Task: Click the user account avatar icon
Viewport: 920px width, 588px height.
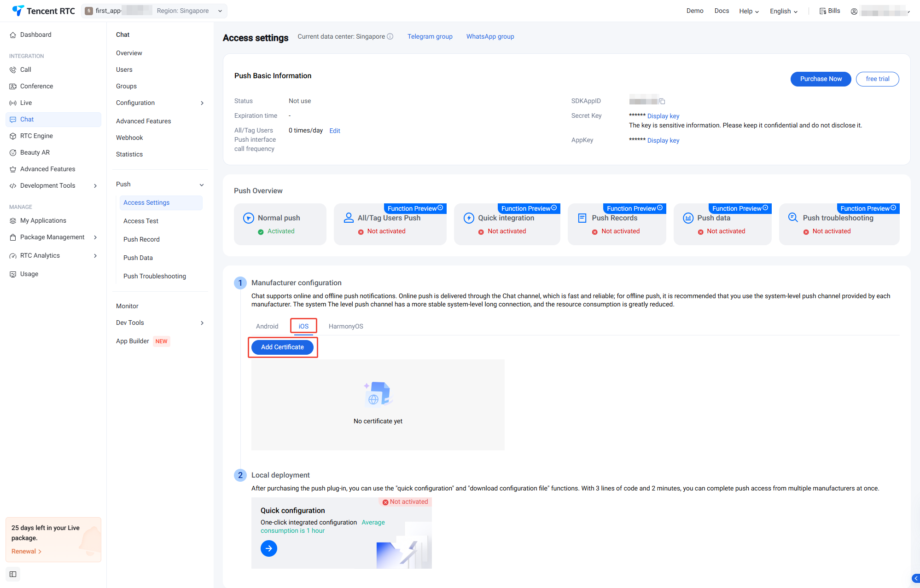Action: click(x=854, y=12)
